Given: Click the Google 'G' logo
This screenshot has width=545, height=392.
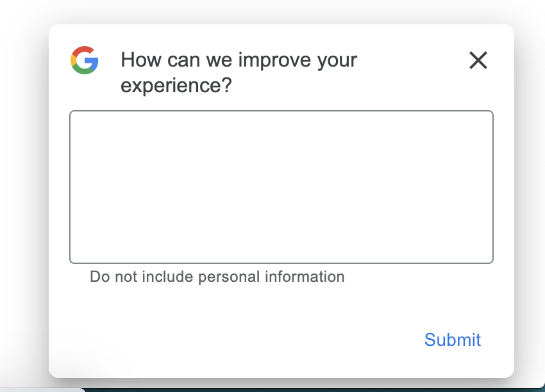Looking at the screenshot, I should point(85,60).
